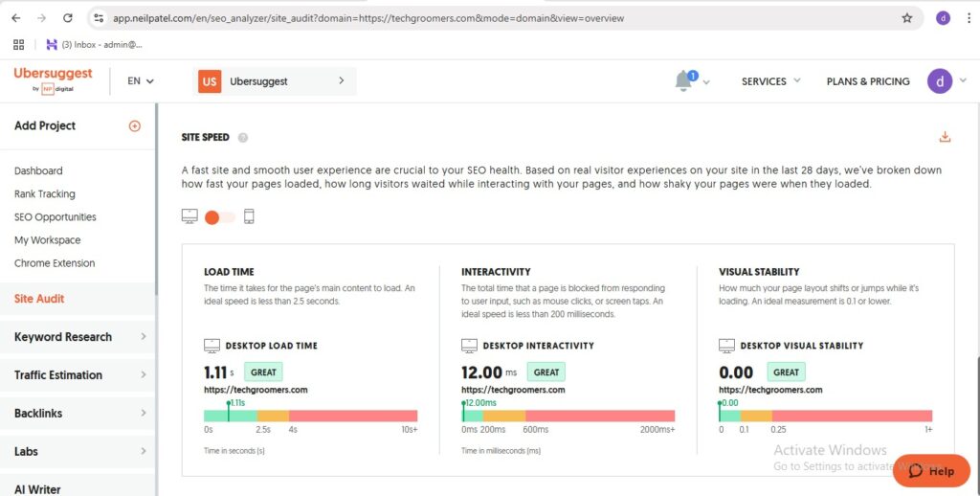Click the interactivity GREAT badge
Image resolution: width=980 pixels, height=496 pixels.
pos(546,372)
